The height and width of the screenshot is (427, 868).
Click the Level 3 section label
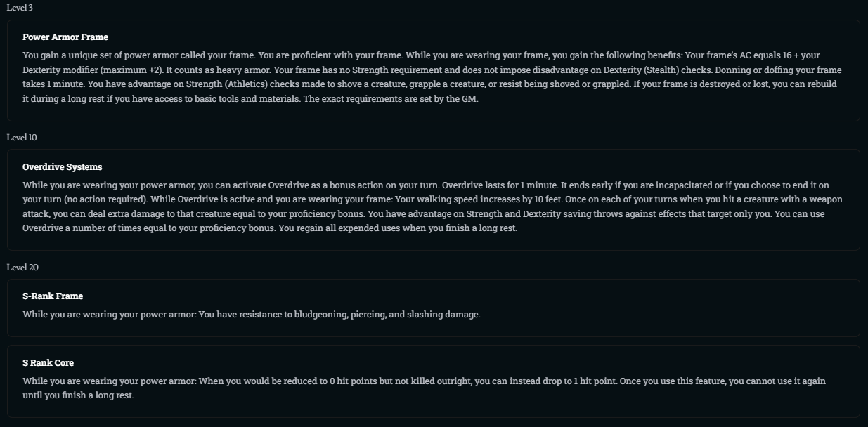pos(20,8)
